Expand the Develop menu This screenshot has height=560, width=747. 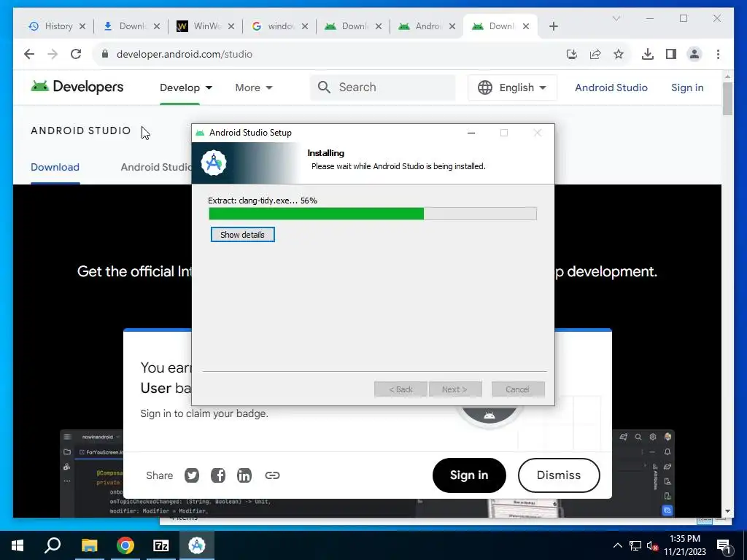186,87
